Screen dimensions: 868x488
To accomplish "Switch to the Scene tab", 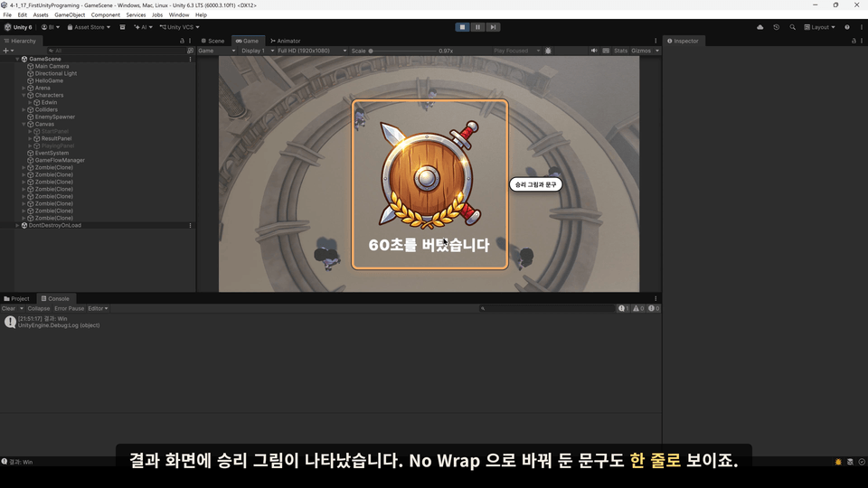I will point(213,41).
